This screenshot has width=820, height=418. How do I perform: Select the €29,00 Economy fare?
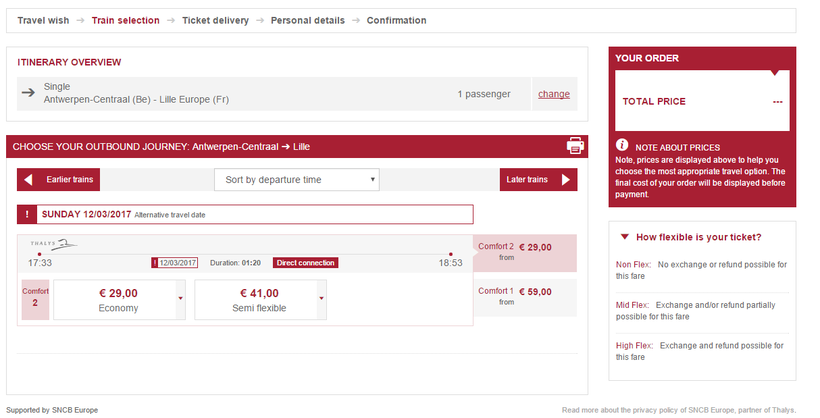pyautogui.click(x=118, y=300)
